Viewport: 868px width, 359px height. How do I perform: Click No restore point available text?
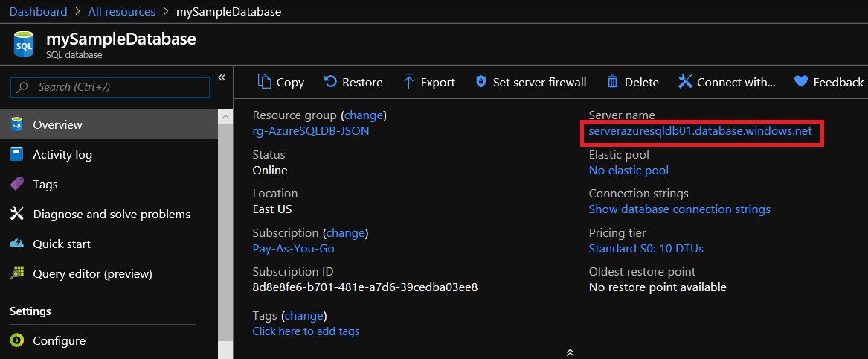(658, 287)
